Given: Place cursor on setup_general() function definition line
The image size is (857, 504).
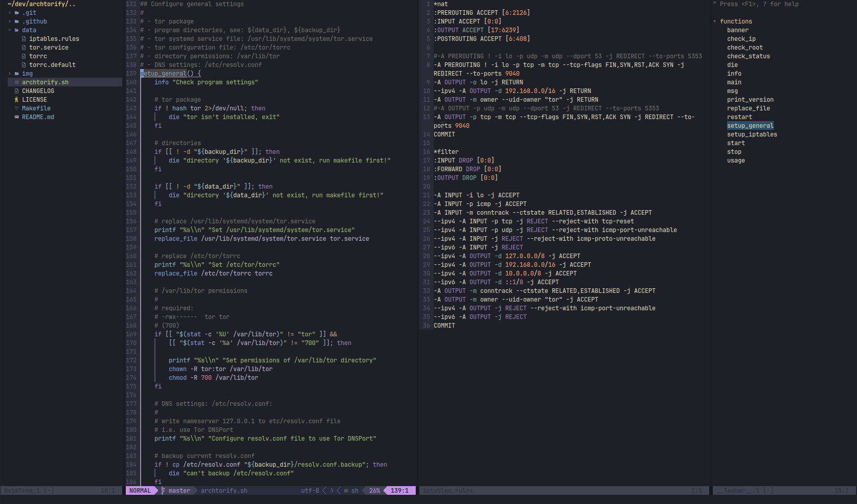Looking at the screenshot, I should (170, 74).
